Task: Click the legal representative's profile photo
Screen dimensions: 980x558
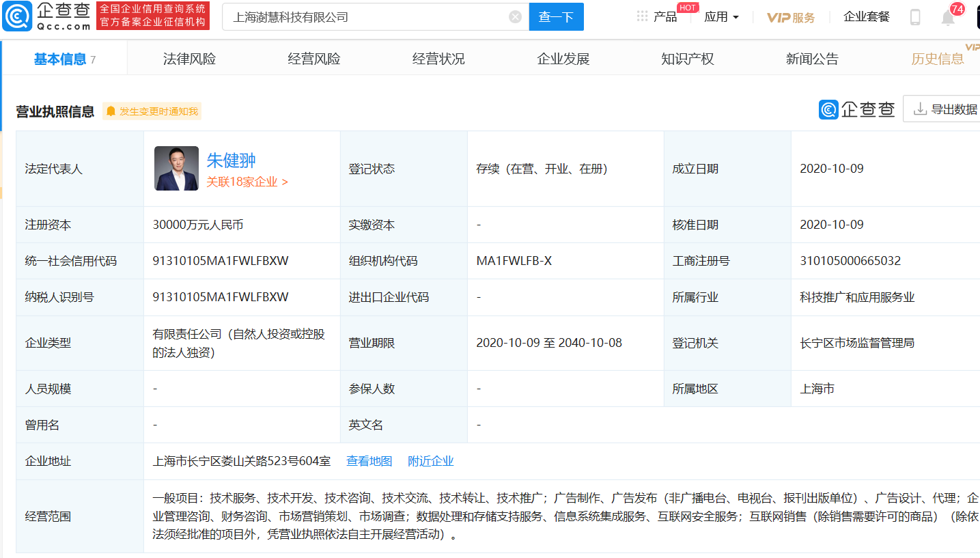Action: click(x=176, y=168)
